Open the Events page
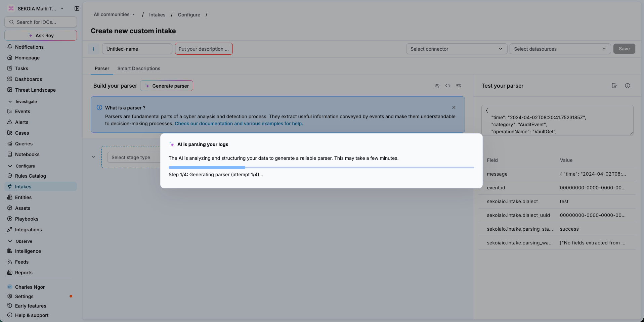 click(23, 111)
